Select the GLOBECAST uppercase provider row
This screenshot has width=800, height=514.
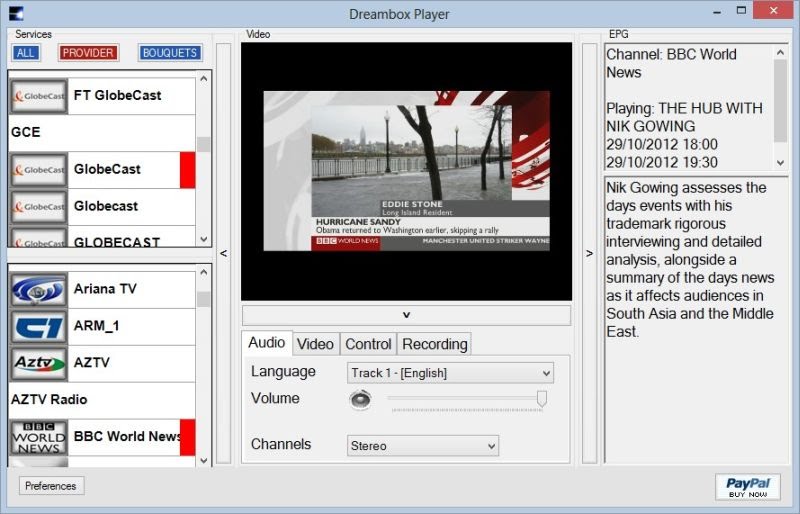(102, 237)
